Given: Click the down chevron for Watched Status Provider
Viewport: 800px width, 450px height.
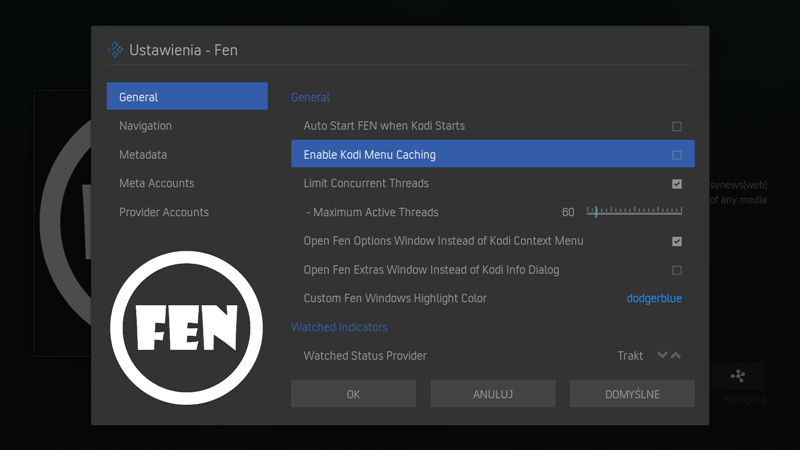Looking at the screenshot, I should click(662, 355).
